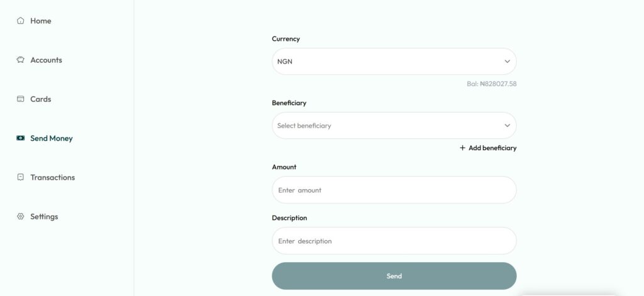Click the Add beneficiary link
Viewport: 644px width, 296px height.
point(492,148)
